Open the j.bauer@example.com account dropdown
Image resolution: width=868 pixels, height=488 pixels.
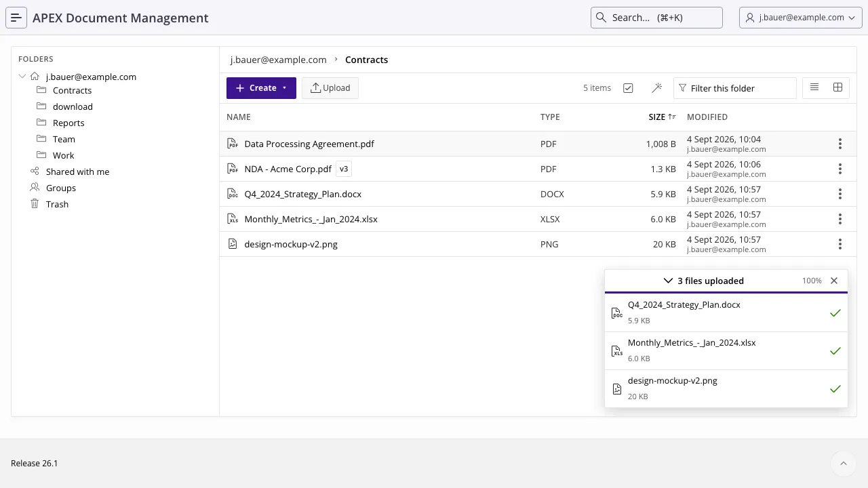click(x=800, y=18)
